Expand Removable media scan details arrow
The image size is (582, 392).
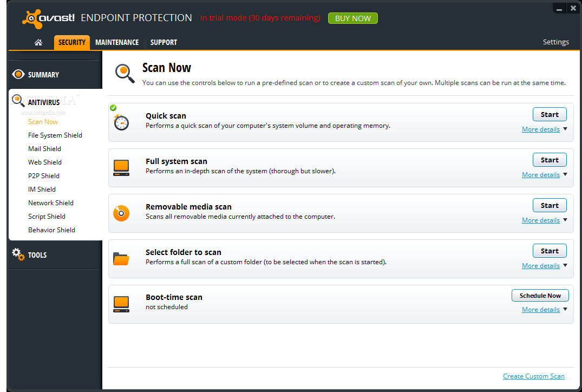[x=565, y=220]
